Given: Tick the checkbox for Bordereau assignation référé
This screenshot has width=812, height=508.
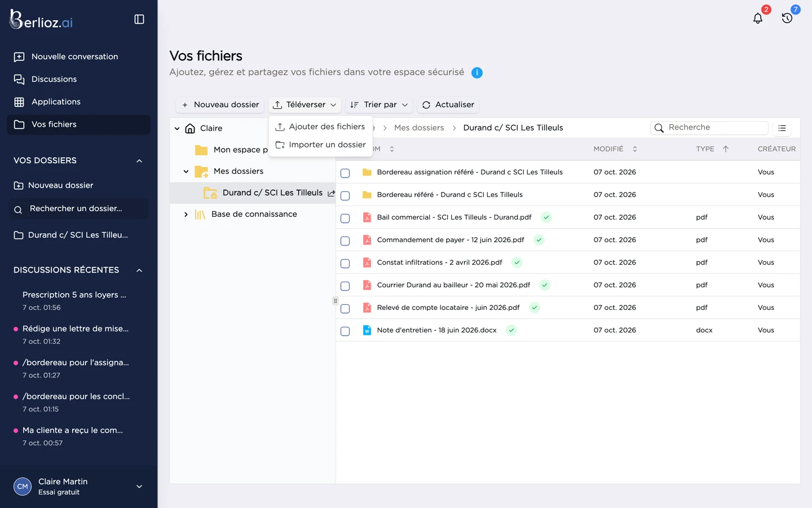Looking at the screenshot, I should [345, 173].
